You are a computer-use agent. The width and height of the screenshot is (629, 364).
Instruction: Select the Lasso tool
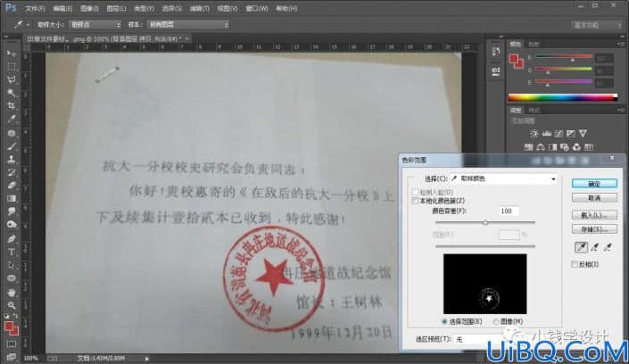(x=12, y=79)
